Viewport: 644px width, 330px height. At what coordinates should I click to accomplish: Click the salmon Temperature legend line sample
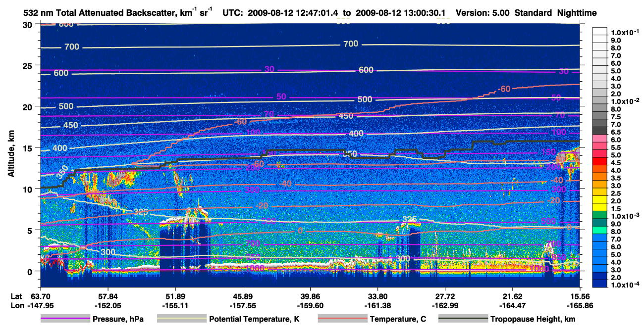342,319
